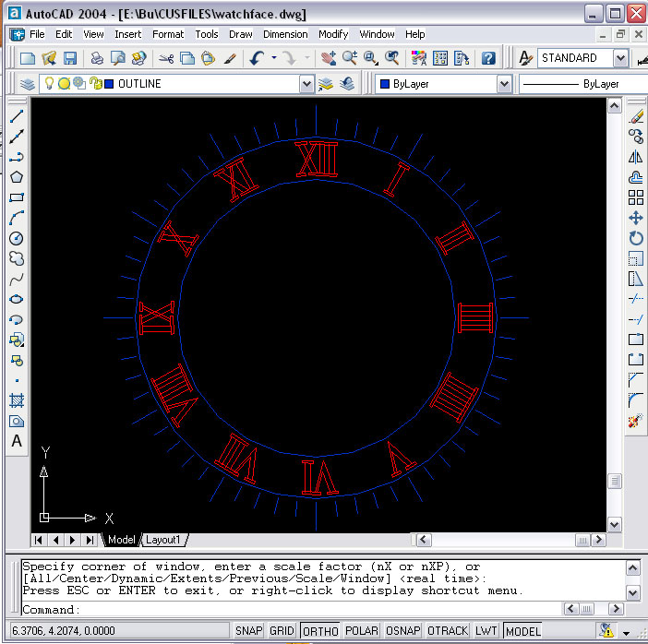Go to last layout tab arrow
Image resolution: width=648 pixels, height=644 pixels.
[90, 540]
